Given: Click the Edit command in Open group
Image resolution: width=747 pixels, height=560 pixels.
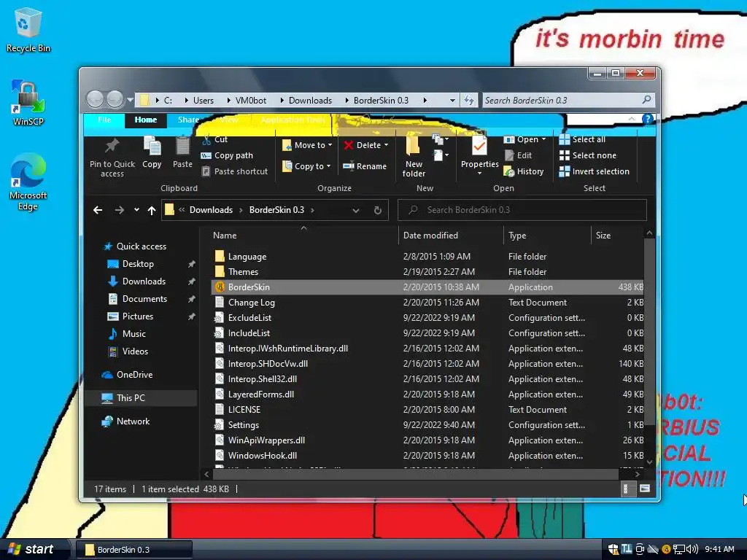Looking at the screenshot, I should (518, 156).
